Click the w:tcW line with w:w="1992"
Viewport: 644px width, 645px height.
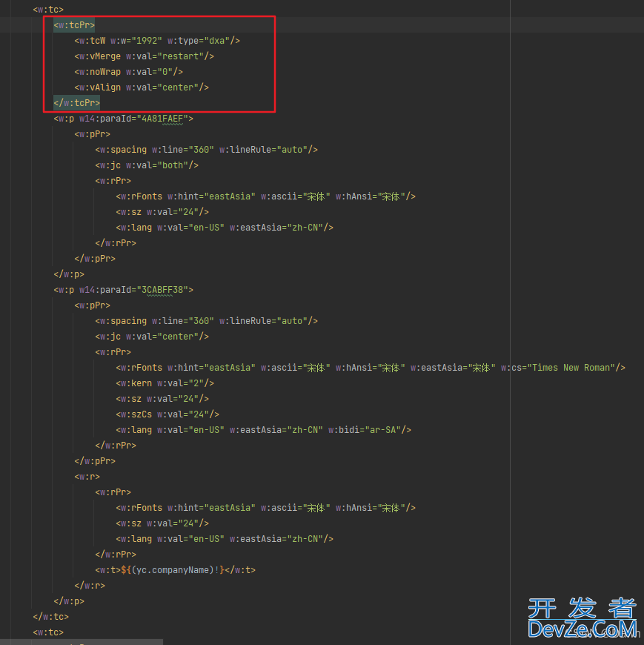tap(157, 41)
